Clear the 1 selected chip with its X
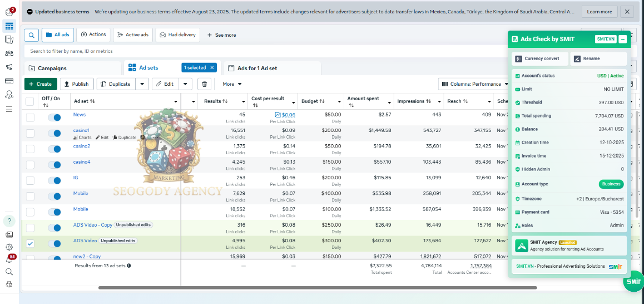 click(x=212, y=67)
